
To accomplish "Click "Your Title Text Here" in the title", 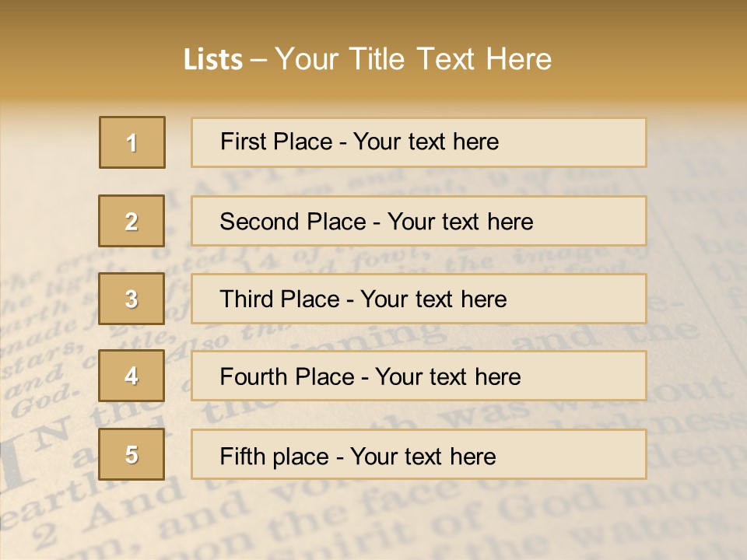I will click(x=412, y=59).
